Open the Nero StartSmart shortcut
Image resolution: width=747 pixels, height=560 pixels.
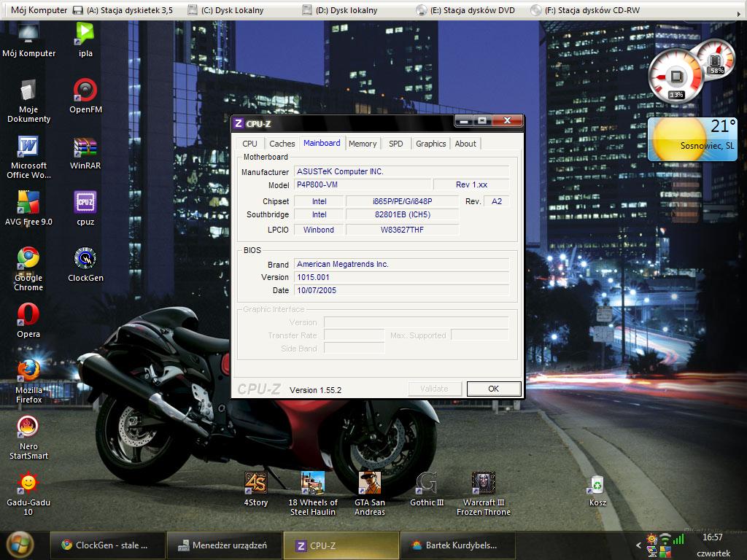pyautogui.click(x=28, y=438)
